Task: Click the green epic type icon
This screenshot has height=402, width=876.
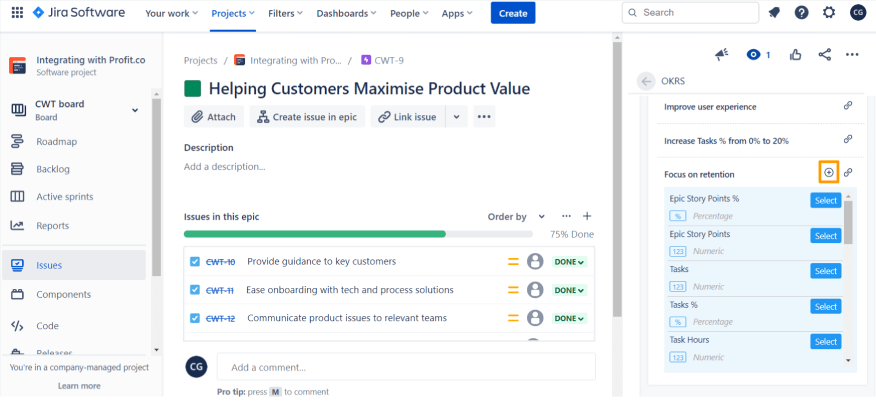Action: pos(193,88)
